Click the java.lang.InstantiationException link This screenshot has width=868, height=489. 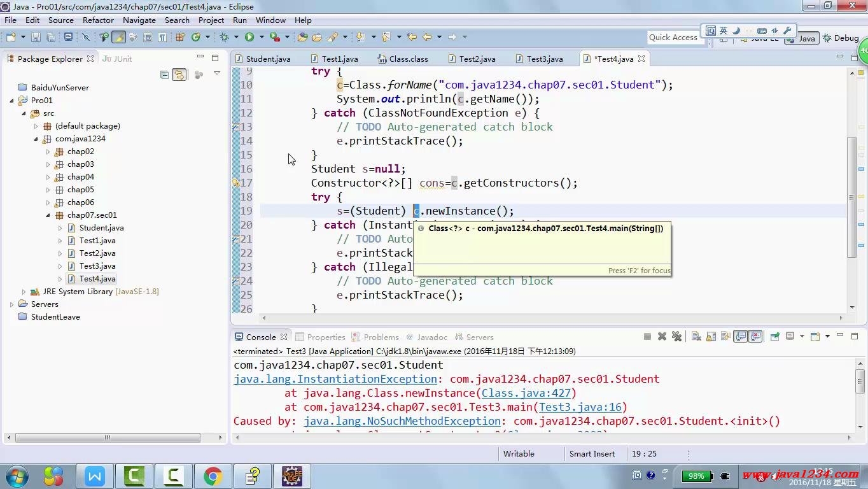click(335, 379)
